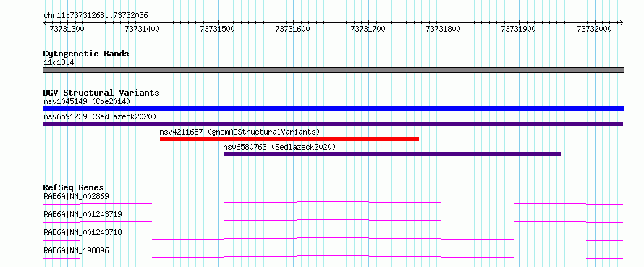Click the right arrow of the ruler
Viewport: 644px width, 267px height.
point(622,22)
